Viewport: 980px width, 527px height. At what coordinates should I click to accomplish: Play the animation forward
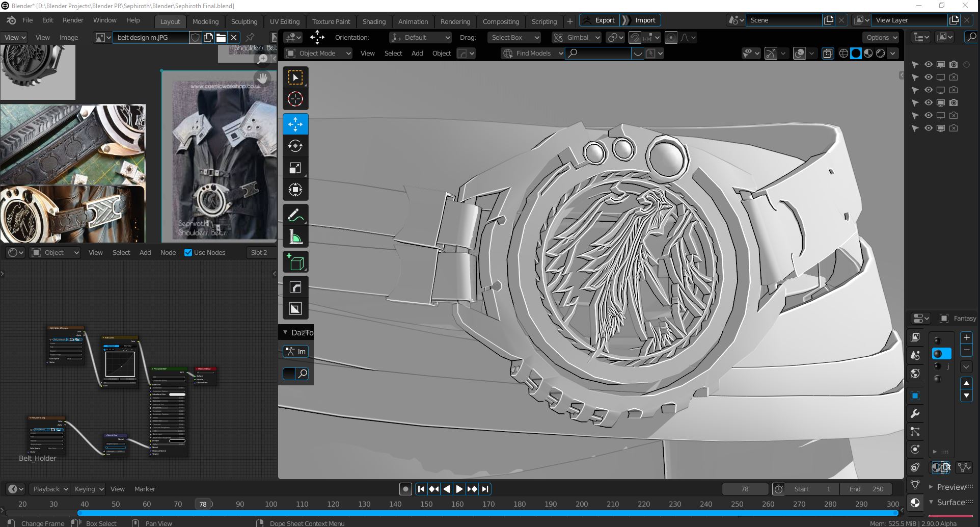click(x=459, y=489)
